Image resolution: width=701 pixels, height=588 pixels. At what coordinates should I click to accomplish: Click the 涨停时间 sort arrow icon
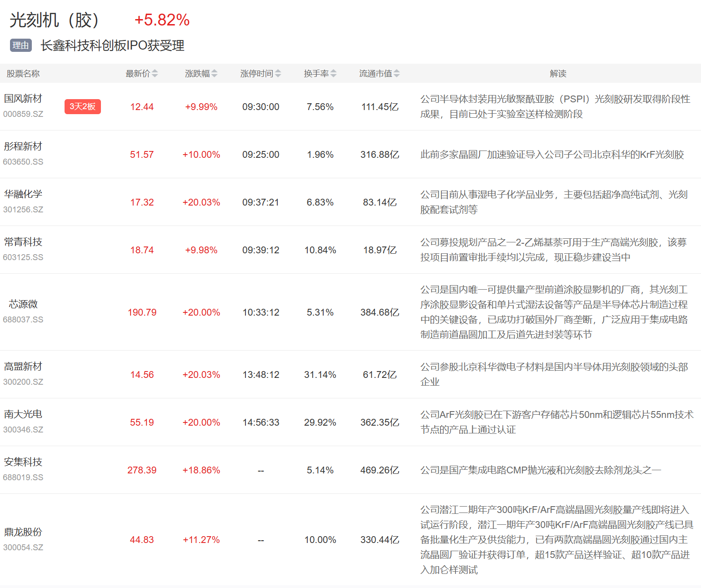(278, 73)
